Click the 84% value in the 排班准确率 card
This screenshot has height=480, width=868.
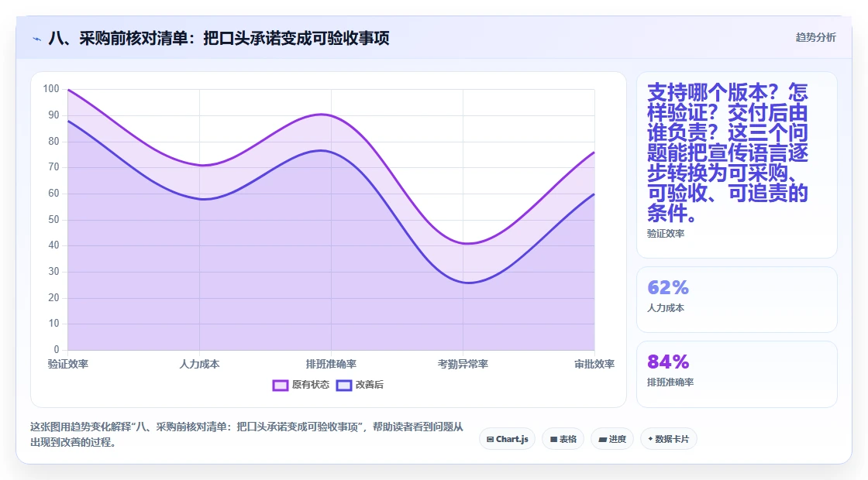[667, 362]
